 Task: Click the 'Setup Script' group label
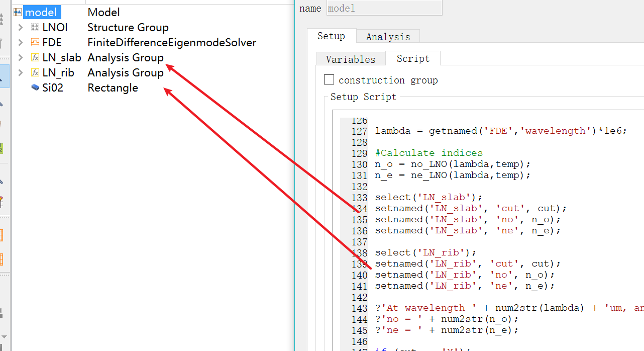click(363, 97)
